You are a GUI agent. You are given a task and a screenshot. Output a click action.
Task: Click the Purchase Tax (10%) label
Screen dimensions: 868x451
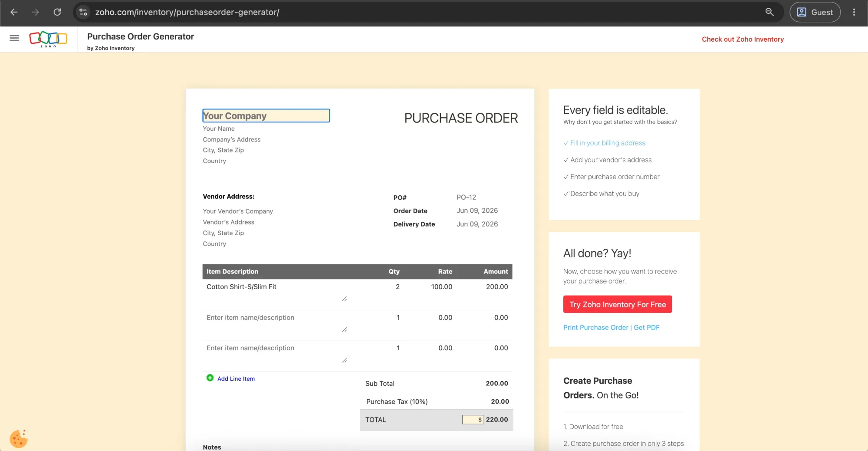(x=397, y=402)
